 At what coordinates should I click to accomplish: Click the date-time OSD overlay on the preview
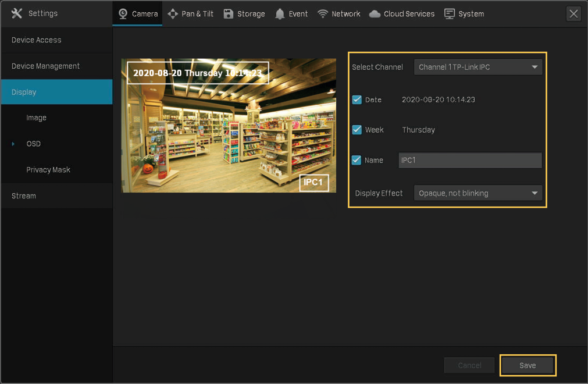(198, 73)
